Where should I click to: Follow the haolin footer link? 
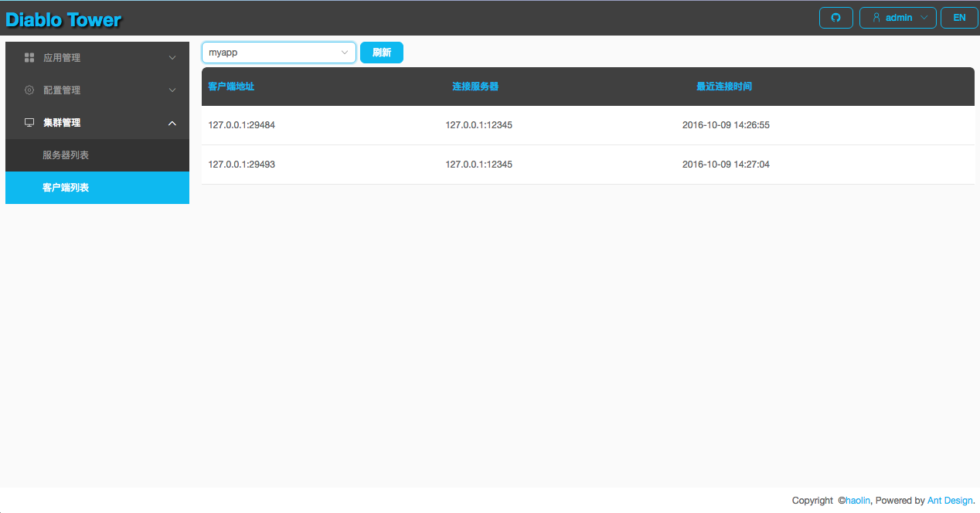(x=858, y=501)
